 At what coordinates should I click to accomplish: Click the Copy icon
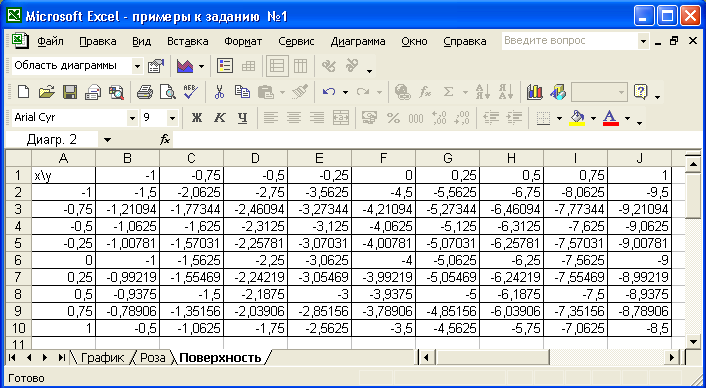(x=243, y=92)
